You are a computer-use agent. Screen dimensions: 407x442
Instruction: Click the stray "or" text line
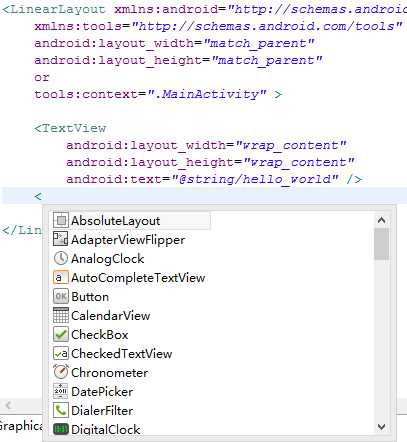point(42,78)
